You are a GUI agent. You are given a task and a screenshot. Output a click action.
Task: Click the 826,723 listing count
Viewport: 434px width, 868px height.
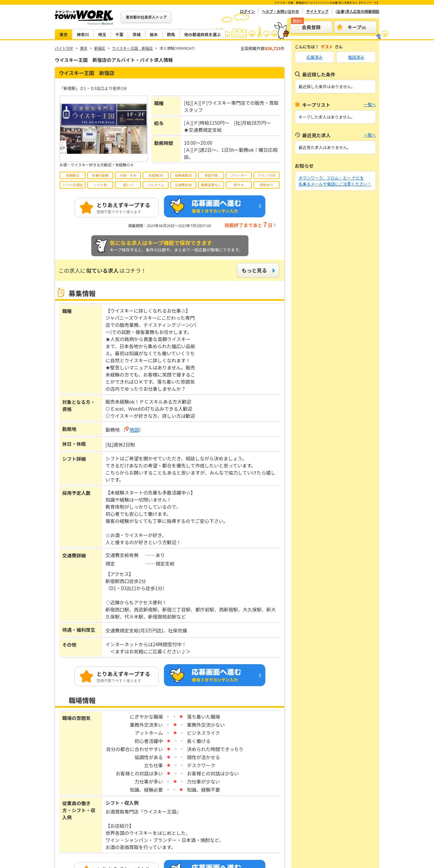click(x=273, y=48)
